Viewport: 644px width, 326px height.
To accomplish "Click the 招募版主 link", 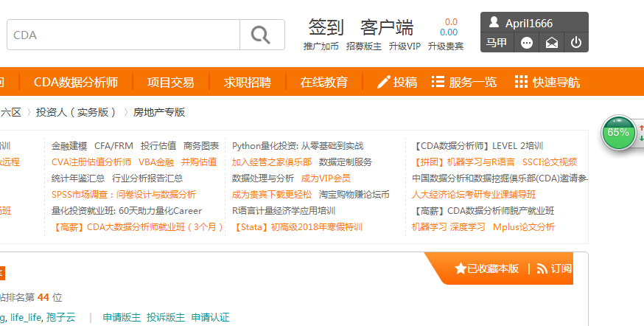I will pyautogui.click(x=364, y=46).
